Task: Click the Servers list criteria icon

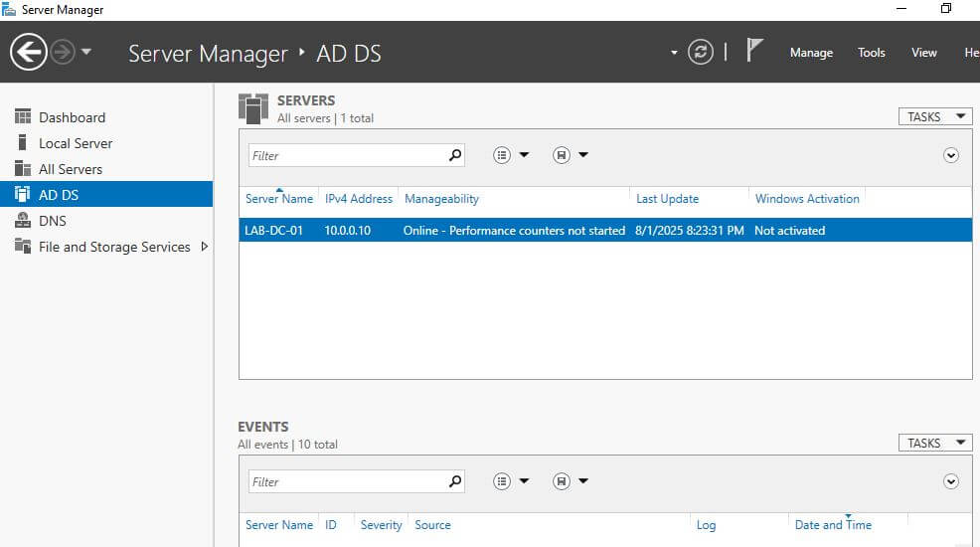Action: (502, 155)
